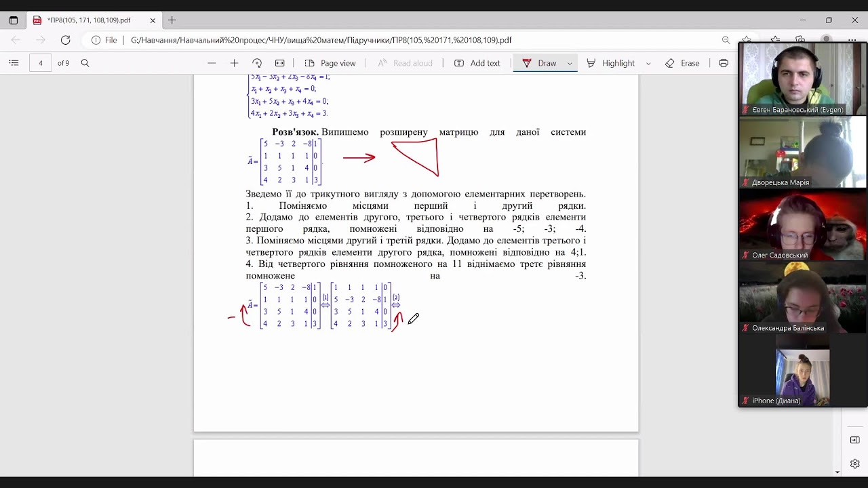
Task: Toggle the browser sidebar panel icon
Action: (x=854, y=440)
